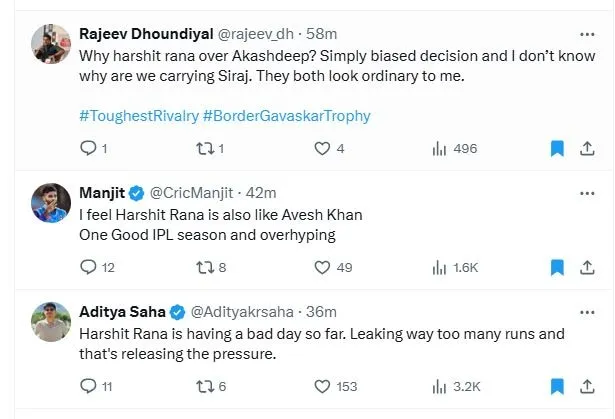615x419 pixels.
Task: Retweet Manjit's Harshit Rana post
Action: pos(205,267)
